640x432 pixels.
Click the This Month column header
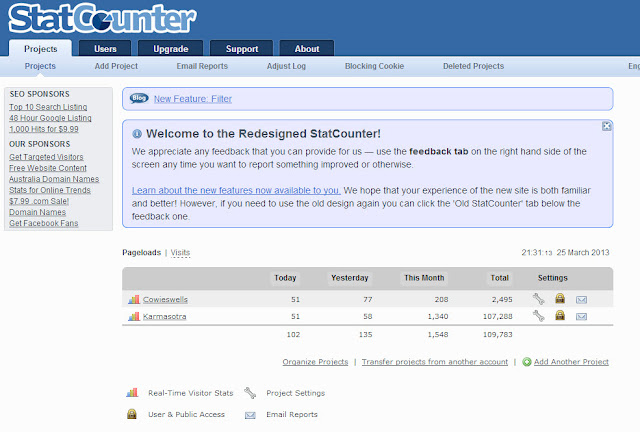[x=424, y=278]
